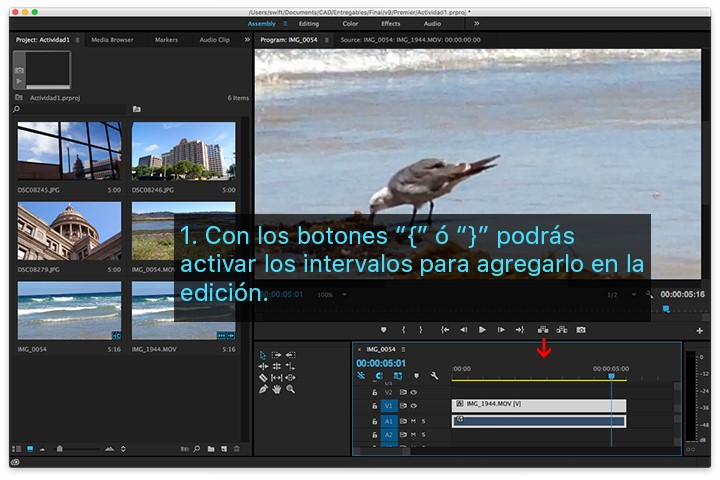Select the Slide tool
720x480 pixels.
[290, 378]
